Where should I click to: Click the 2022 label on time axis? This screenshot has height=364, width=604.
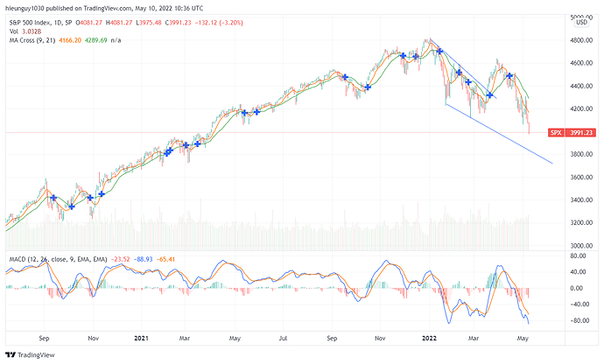click(x=429, y=339)
